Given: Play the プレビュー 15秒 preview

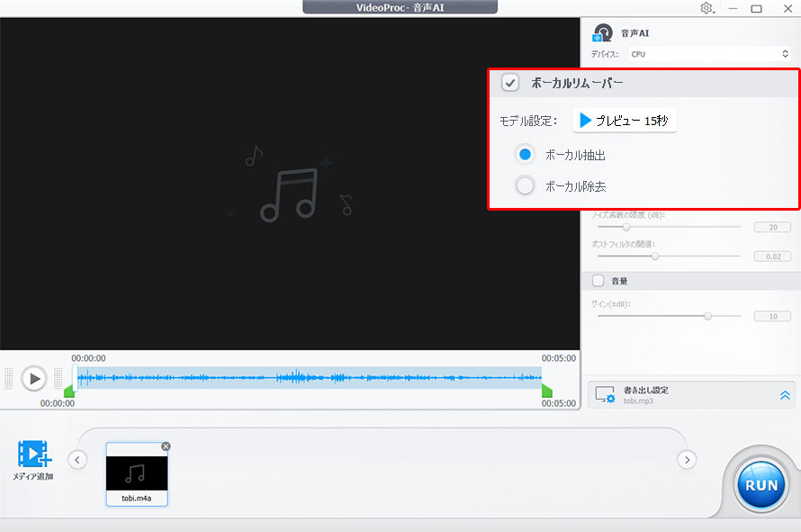Looking at the screenshot, I should 625,121.
